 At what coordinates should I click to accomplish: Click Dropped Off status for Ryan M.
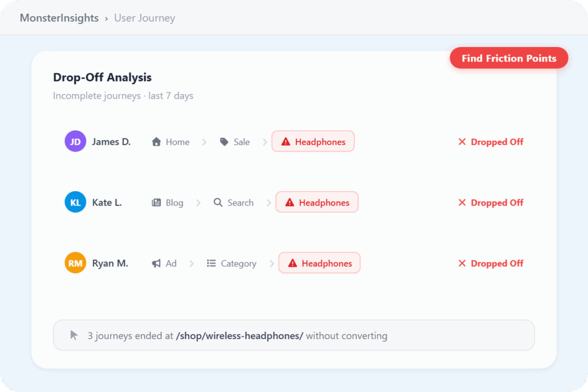491,263
